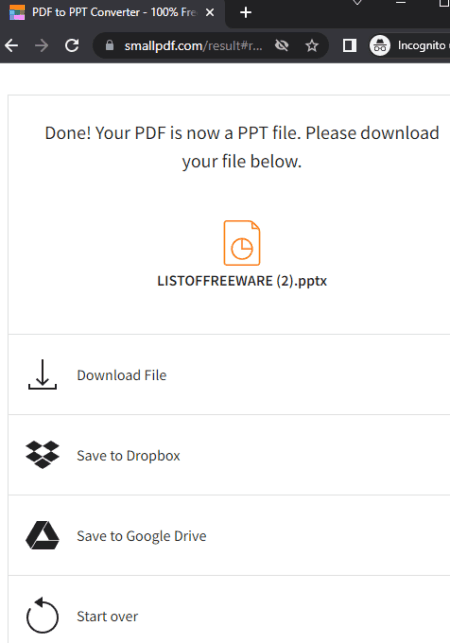Go back to the previous page
The width and height of the screenshot is (450, 643).
11,46
